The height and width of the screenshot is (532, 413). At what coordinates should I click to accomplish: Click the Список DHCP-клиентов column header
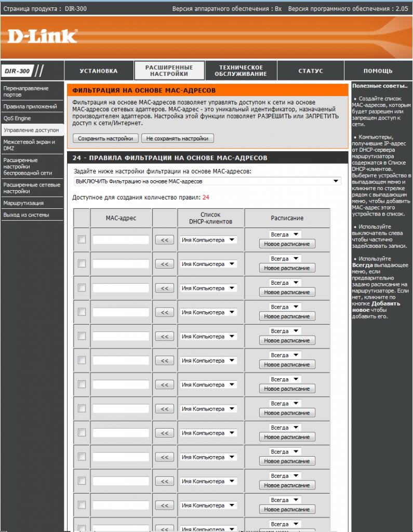(210, 218)
